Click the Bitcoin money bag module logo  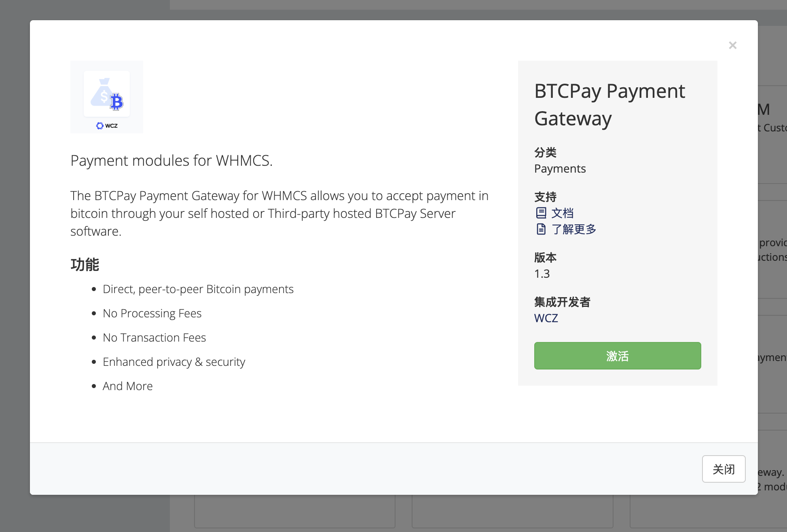pyautogui.click(x=107, y=94)
